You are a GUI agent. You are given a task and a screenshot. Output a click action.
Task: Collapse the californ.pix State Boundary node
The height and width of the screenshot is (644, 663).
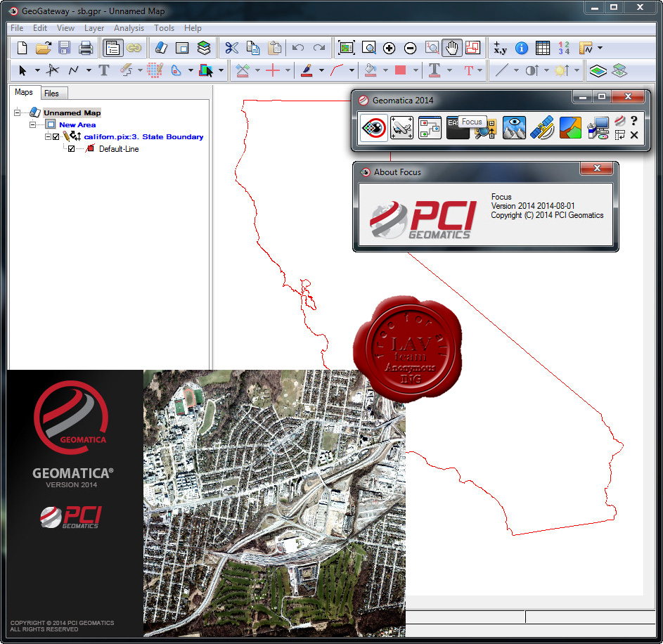(x=49, y=136)
